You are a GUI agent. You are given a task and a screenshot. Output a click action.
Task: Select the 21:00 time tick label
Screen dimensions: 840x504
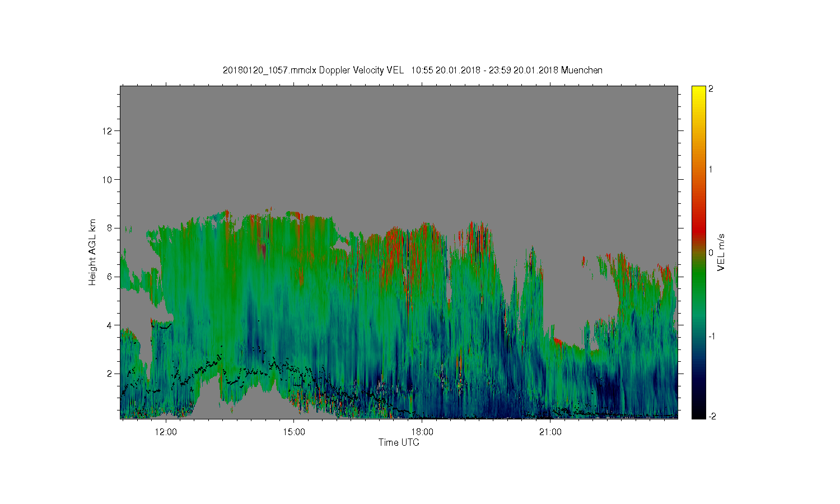550,432
